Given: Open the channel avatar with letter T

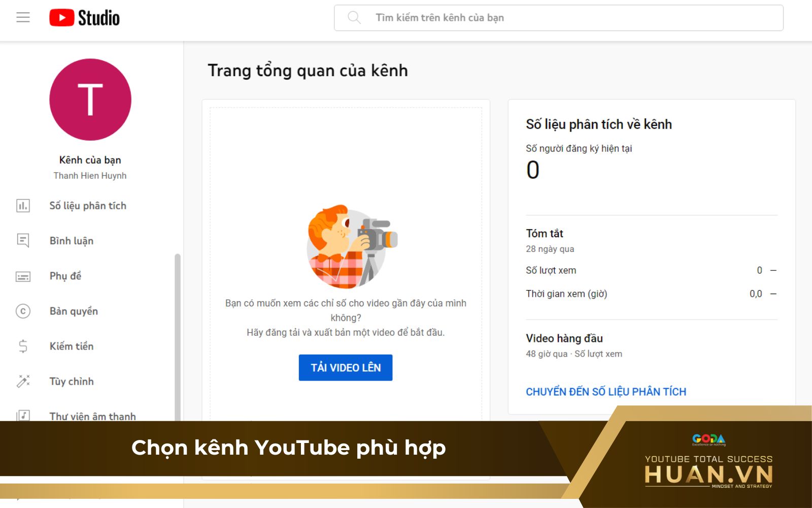Looking at the screenshot, I should [x=90, y=100].
